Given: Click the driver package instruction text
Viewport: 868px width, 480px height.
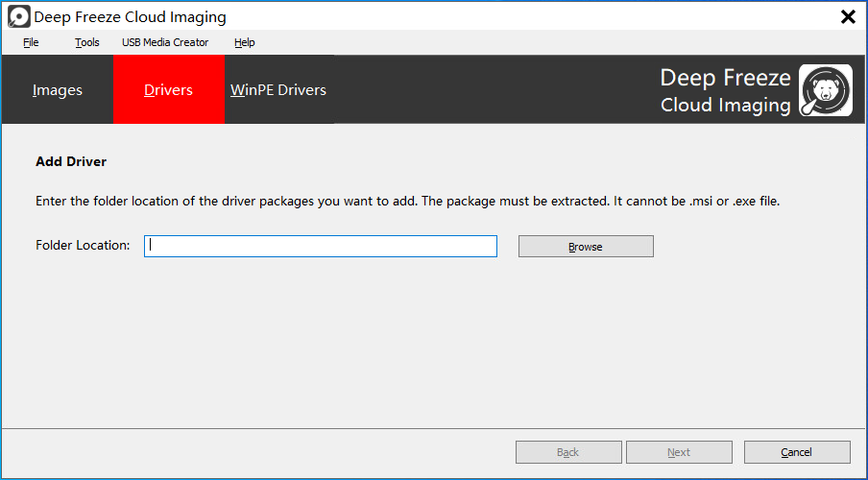Looking at the screenshot, I should [x=407, y=201].
